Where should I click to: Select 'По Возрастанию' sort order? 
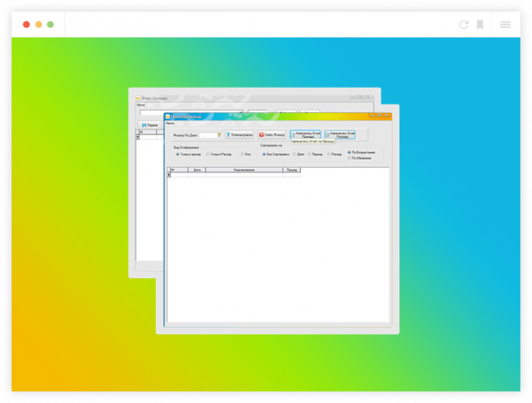pyautogui.click(x=349, y=152)
